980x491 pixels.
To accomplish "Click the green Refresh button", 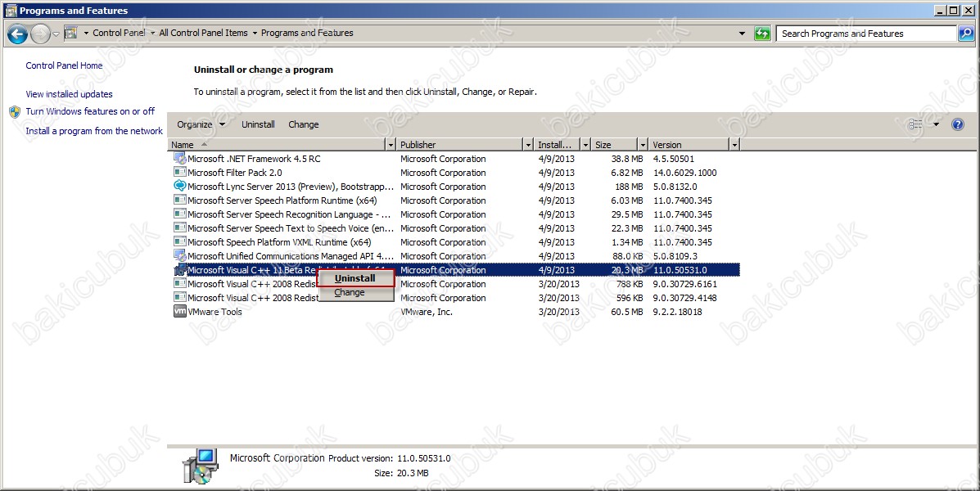I will click(x=762, y=34).
